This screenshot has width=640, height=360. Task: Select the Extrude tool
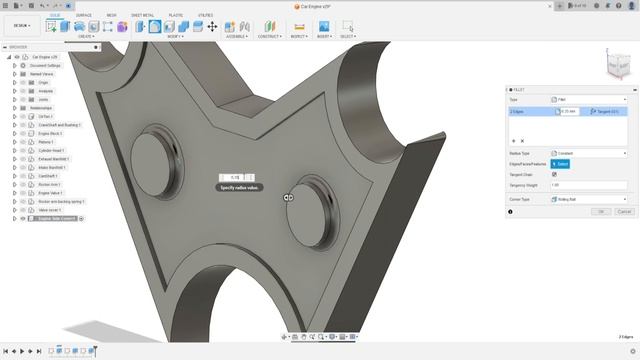[65, 27]
